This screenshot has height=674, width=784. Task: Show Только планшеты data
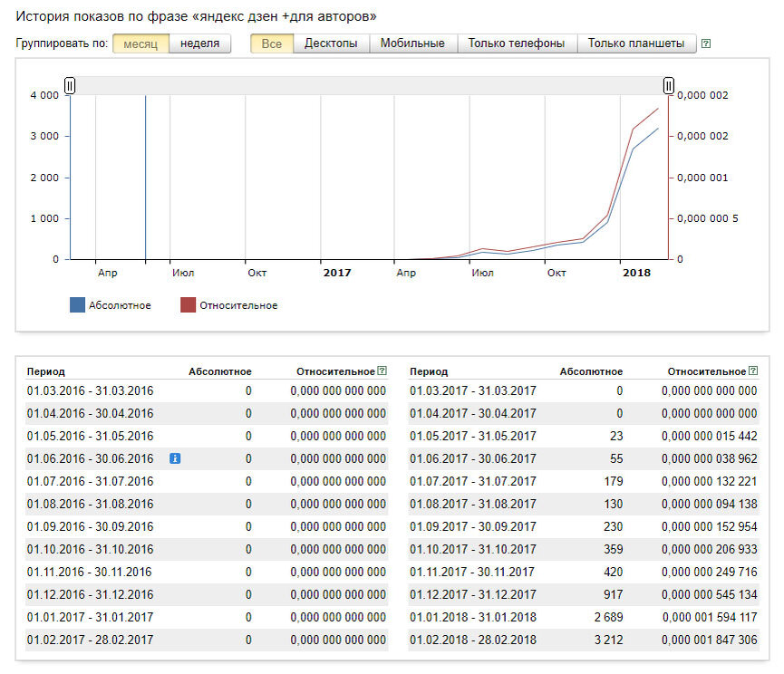pyautogui.click(x=636, y=43)
